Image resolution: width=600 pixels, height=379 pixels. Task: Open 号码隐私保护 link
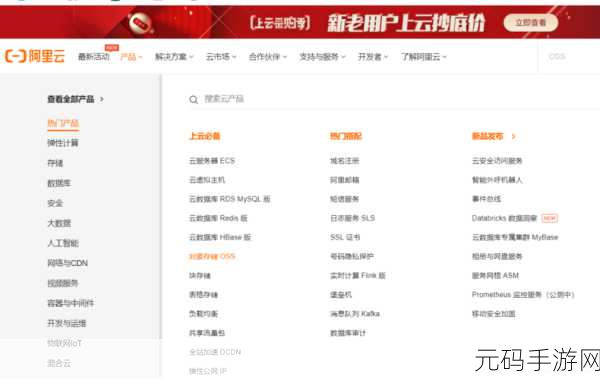coord(352,256)
